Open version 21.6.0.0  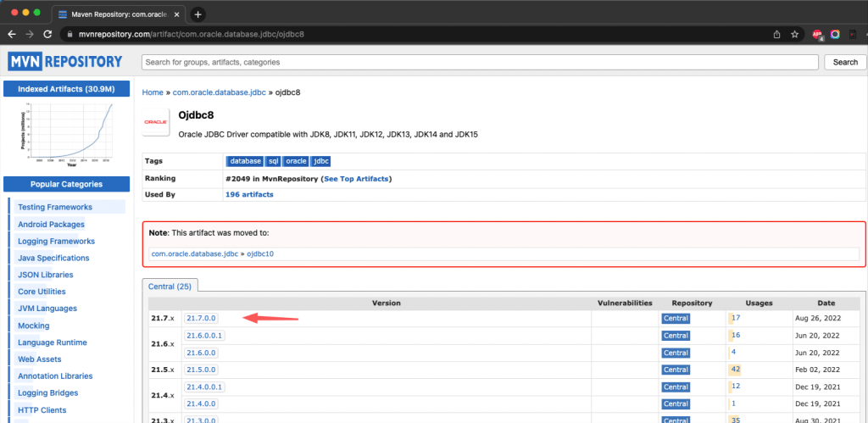[201, 352]
